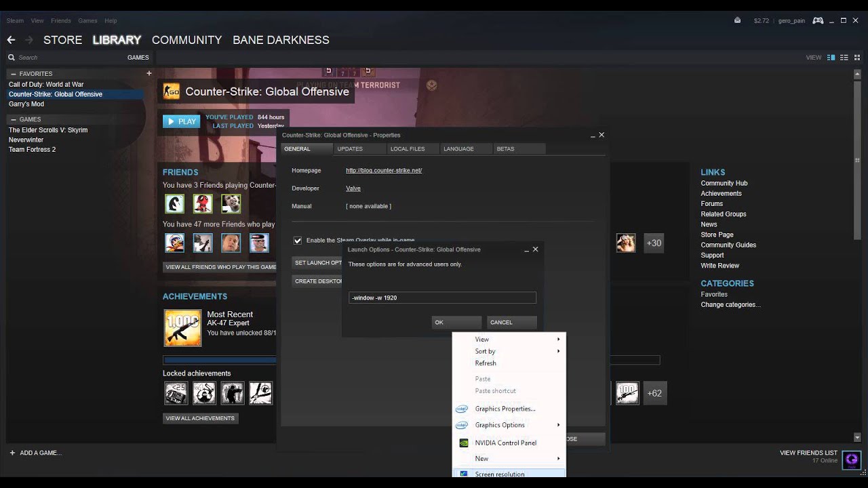Click the CS:GO game logo icon
Screen dimensions: 868x488
pyautogui.click(x=172, y=91)
